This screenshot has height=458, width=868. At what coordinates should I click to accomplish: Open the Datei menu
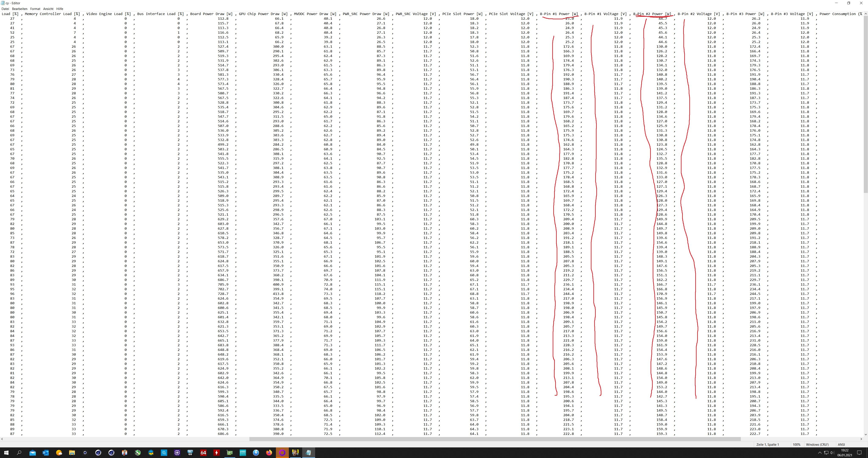point(5,9)
